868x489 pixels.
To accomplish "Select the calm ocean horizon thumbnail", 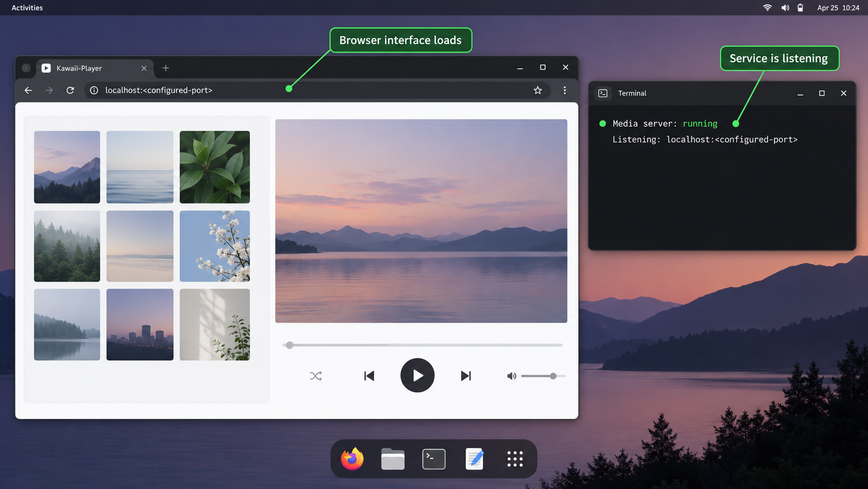I will 140,167.
